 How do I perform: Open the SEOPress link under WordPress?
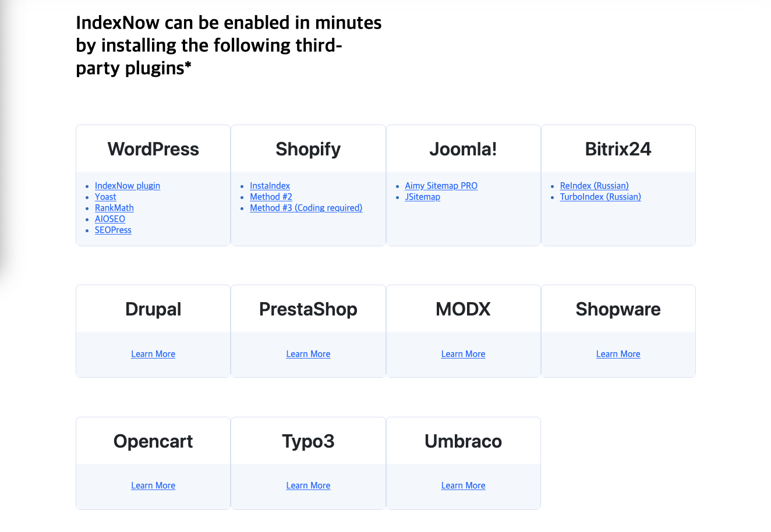(113, 230)
